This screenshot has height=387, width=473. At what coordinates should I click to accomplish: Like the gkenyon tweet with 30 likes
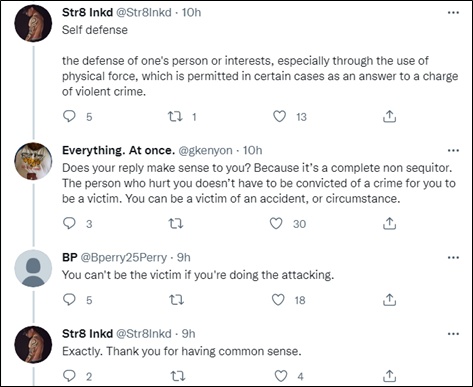[276, 223]
